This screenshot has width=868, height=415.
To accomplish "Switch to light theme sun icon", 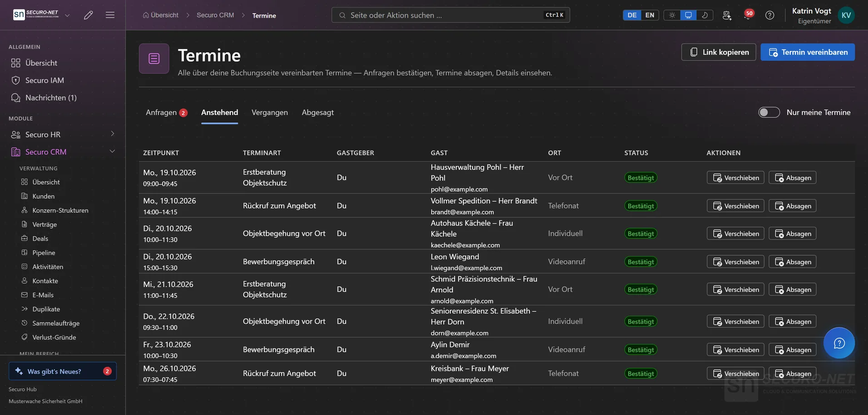I will [672, 15].
